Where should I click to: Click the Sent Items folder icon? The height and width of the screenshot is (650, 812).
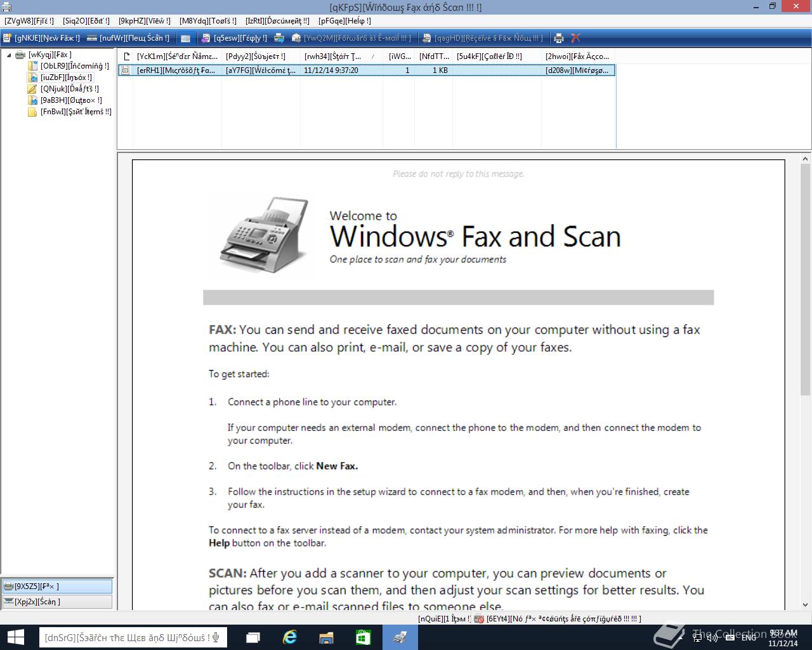tap(32, 112)
